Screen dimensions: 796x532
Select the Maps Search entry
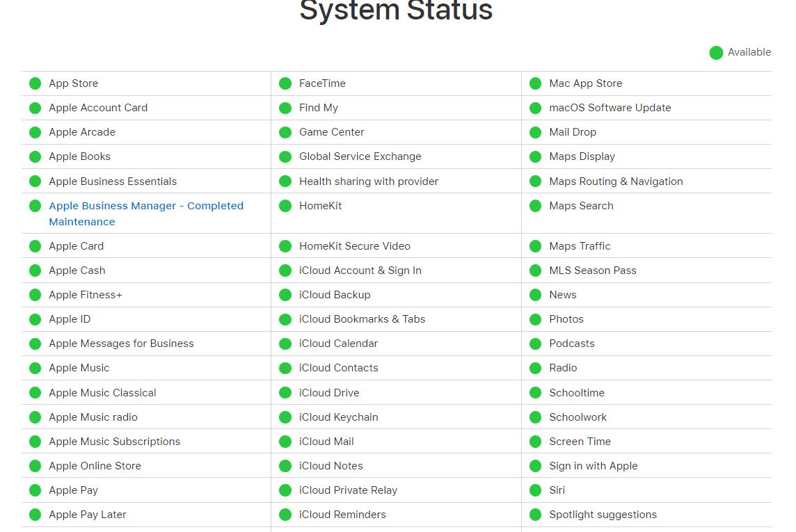pos(581,205)
